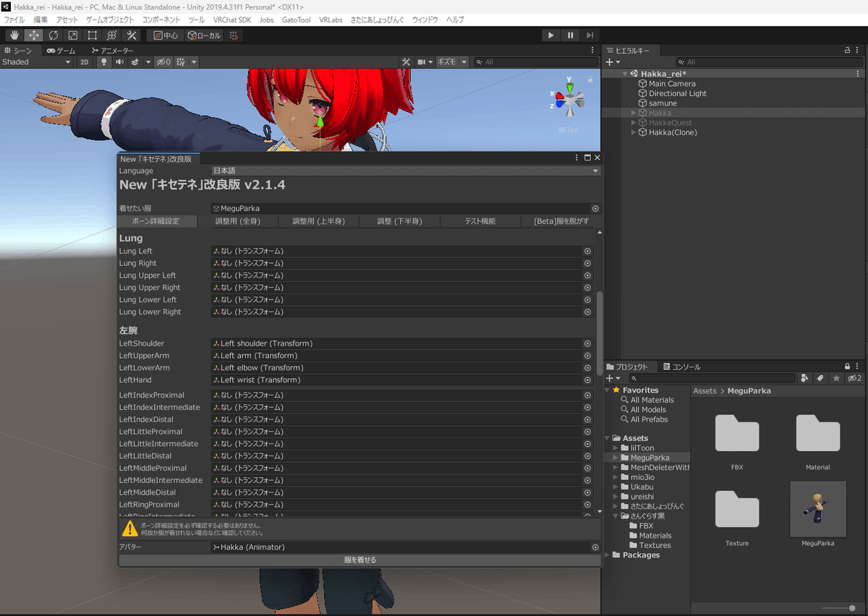Open object picker for LeftShoulder field
This screenshot has height=616, width=868.
click(587, 343)
